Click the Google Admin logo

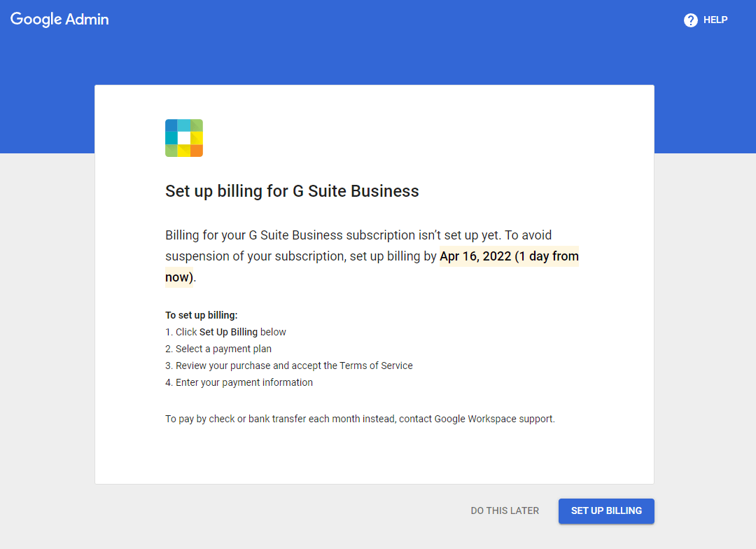(59, 20)
